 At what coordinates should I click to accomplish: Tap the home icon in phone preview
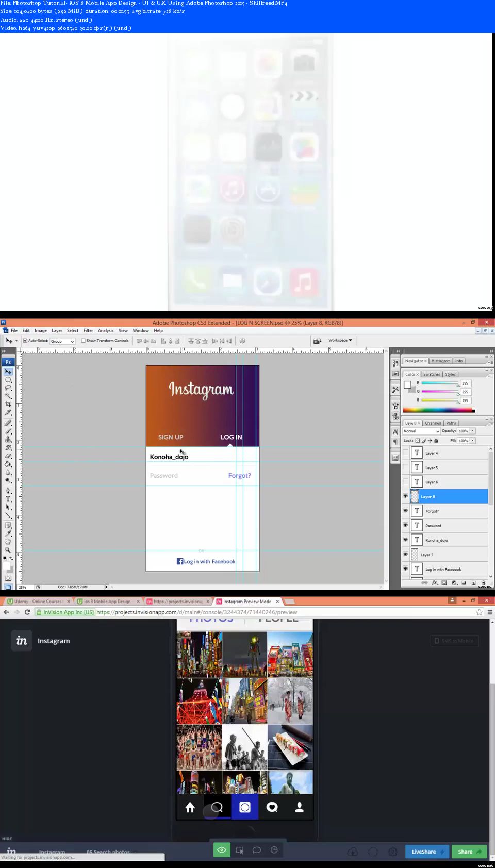click(x=190, y=807)
